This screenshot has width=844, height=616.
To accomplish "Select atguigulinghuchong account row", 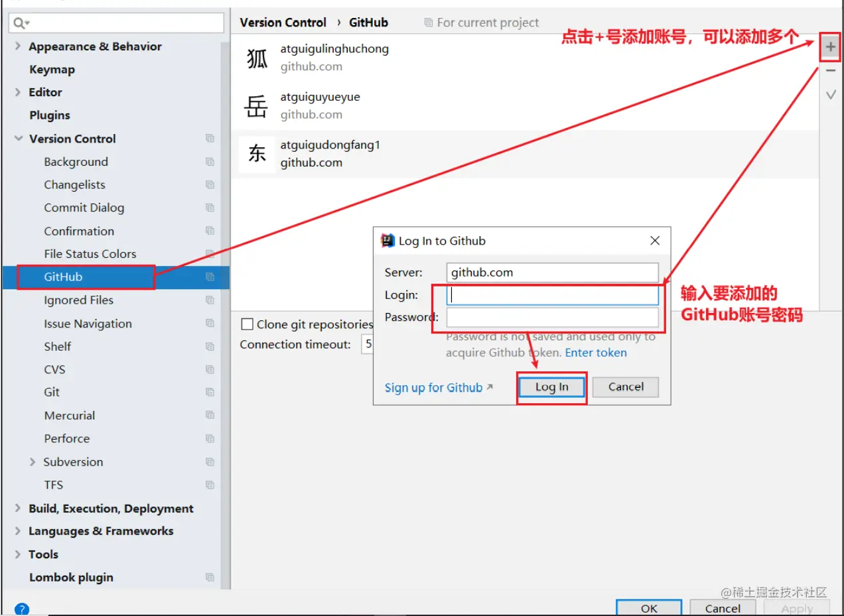I will coord(525,58).
